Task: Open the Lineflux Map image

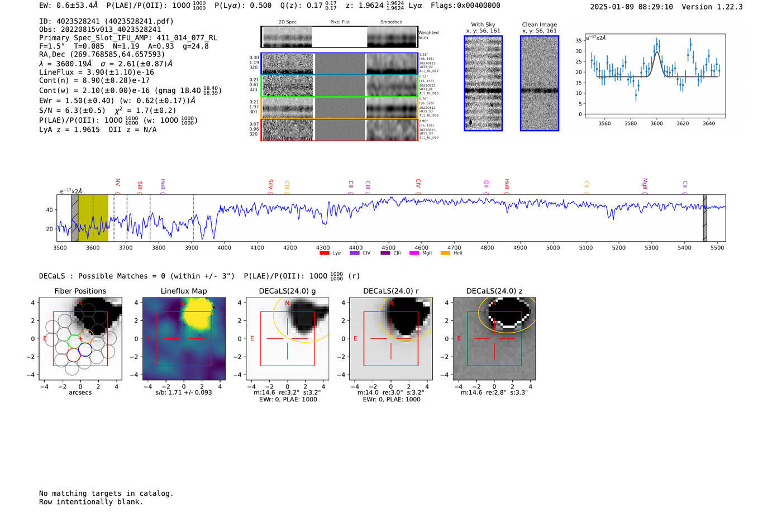Action: 184,339
